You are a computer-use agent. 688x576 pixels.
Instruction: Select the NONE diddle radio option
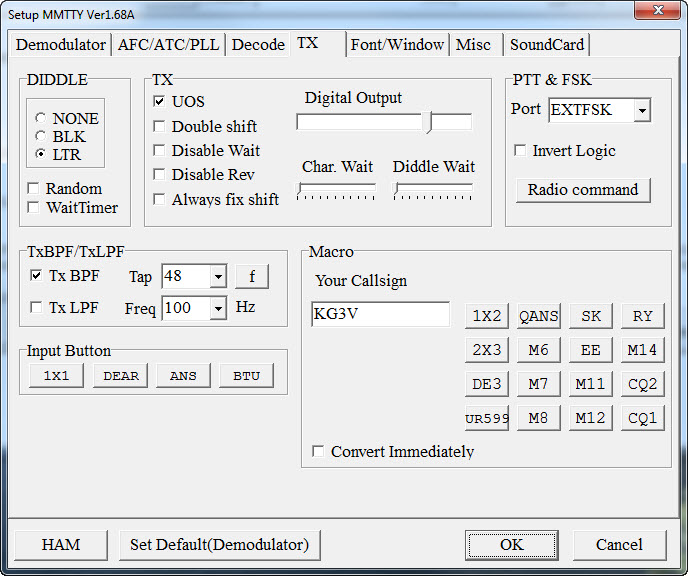(41, 118)
